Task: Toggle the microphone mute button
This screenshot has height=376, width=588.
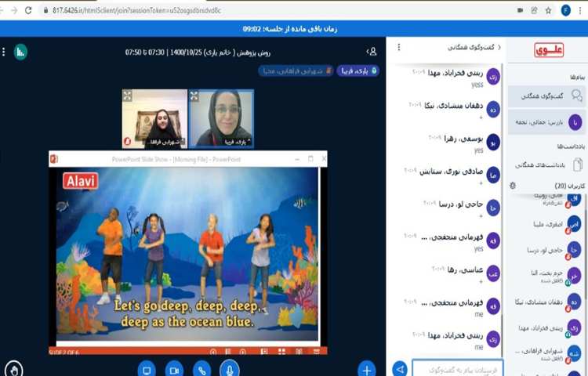Action: pos(230,369)
